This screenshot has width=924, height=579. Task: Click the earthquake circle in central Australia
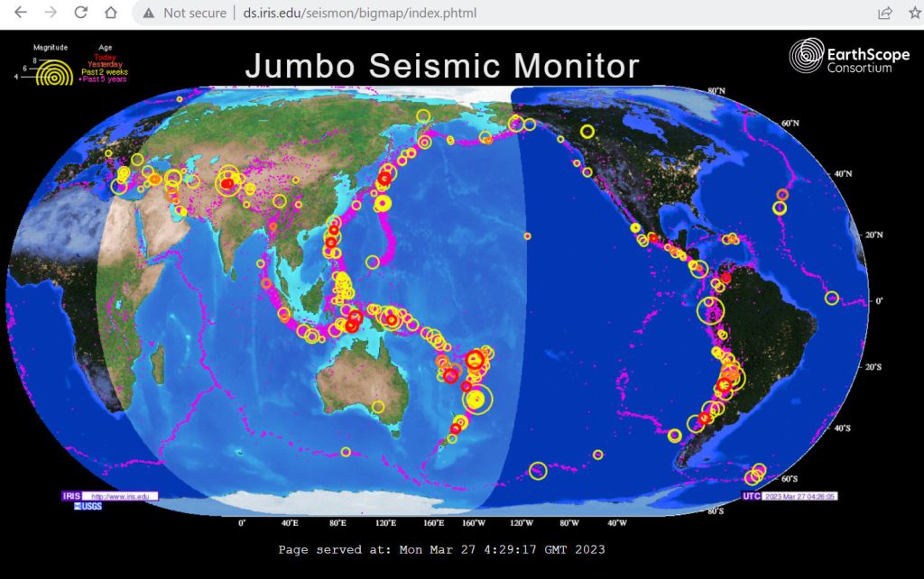point(378,407)
